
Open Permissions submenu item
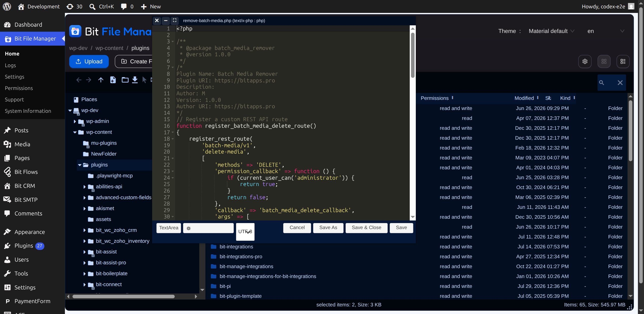tap(19, 88)
